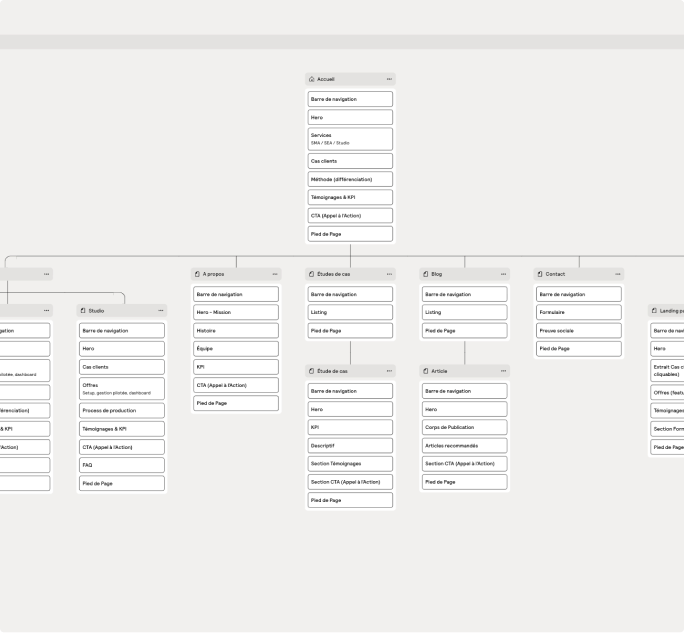Viewport: 684px width, 633px height.
Task: Select the Hero section in Accueil card
Action: (x=350, y=117)
